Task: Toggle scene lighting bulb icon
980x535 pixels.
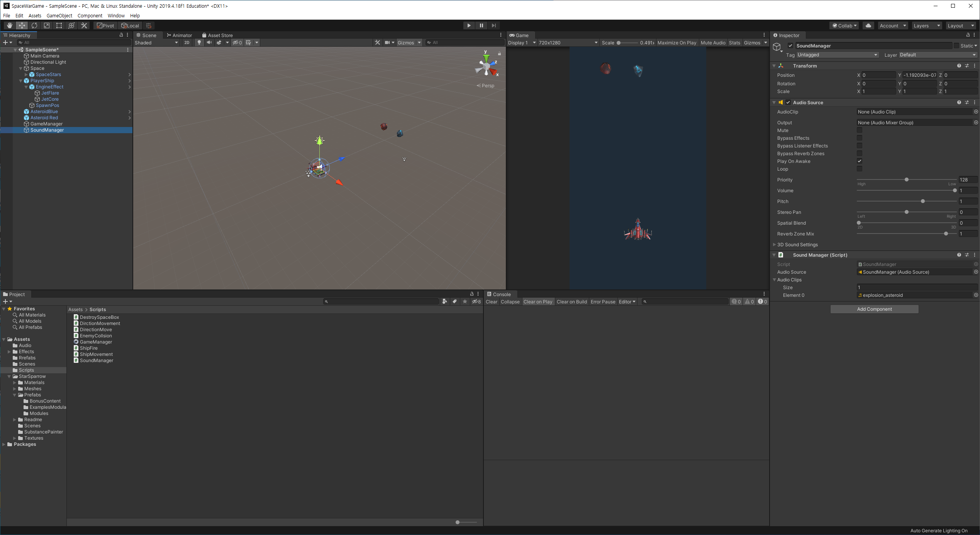Action: (199, 42)
